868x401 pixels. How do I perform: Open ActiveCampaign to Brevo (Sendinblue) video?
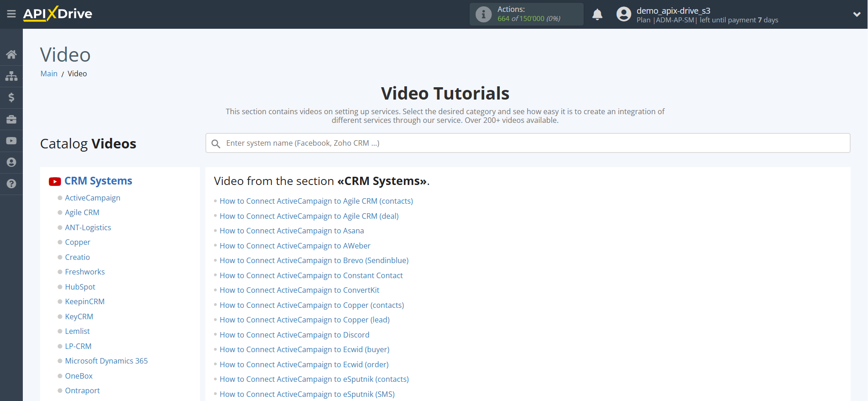314,260
